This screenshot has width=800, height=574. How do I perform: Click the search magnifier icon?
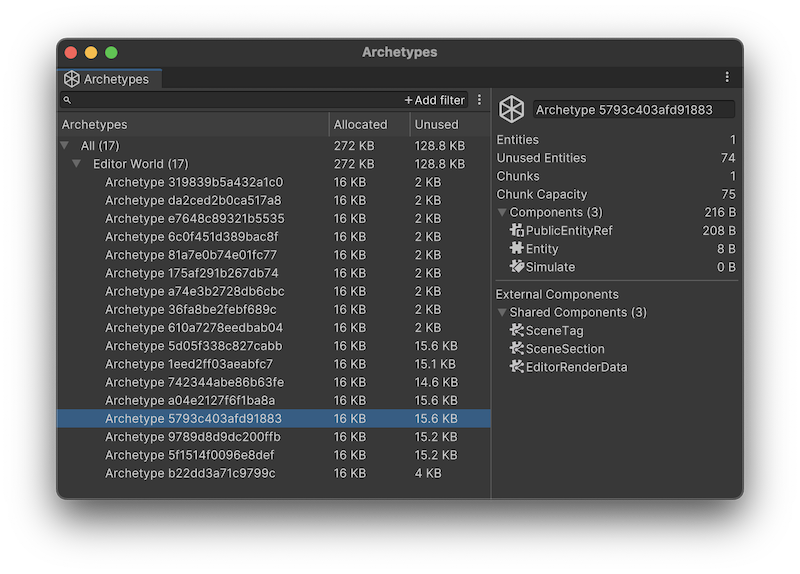point(67,100)
